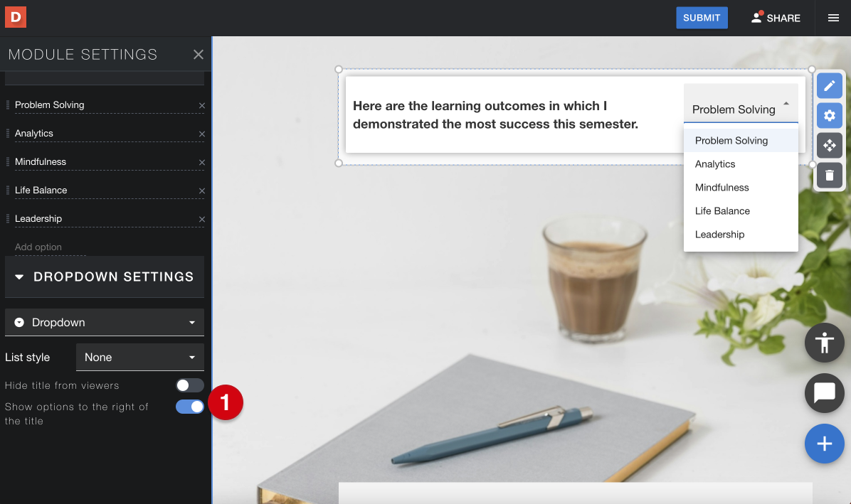Select Leadership in dropdown list
851x504 pixels.
point(741,235)
